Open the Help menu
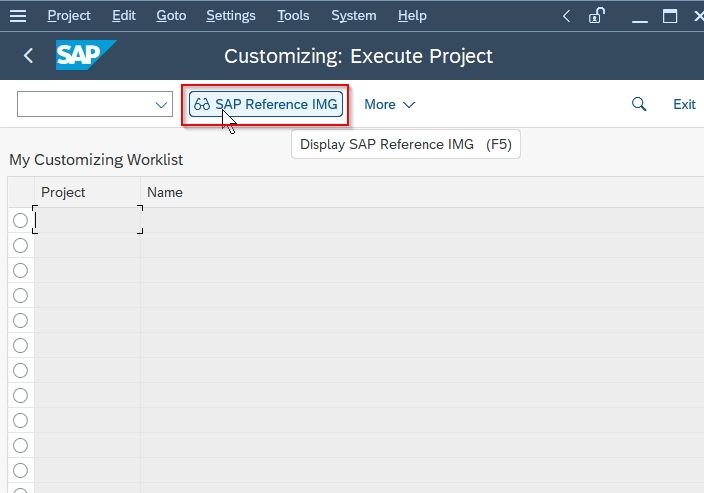 coord(412,16)
